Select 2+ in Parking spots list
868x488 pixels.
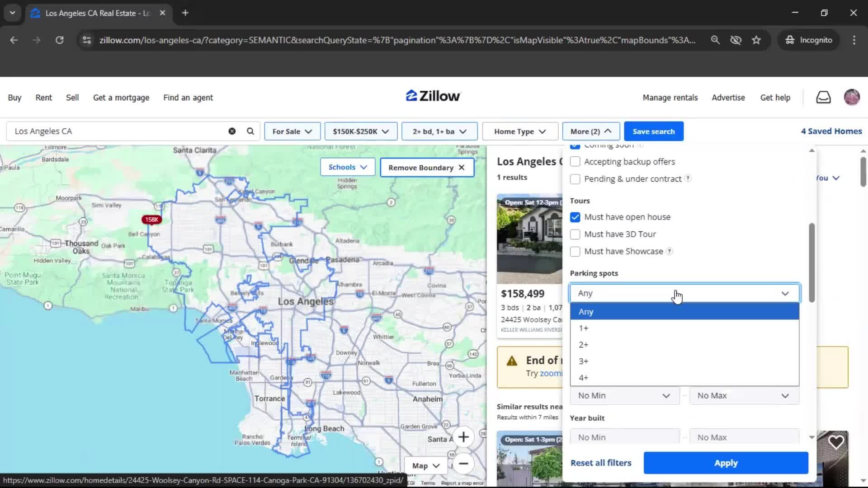(x=583, y=344)
